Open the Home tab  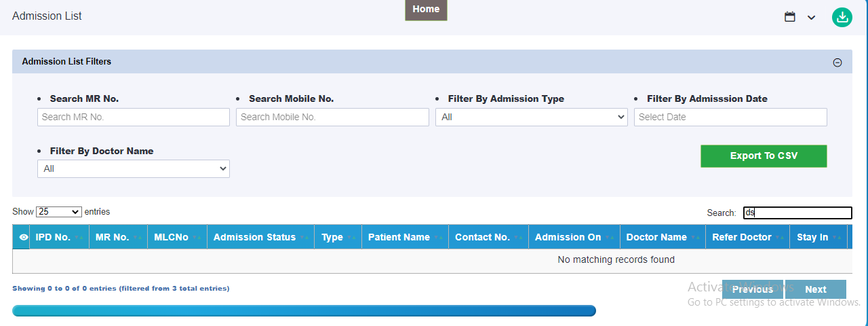pyautogui.click(x=426, y=10)
